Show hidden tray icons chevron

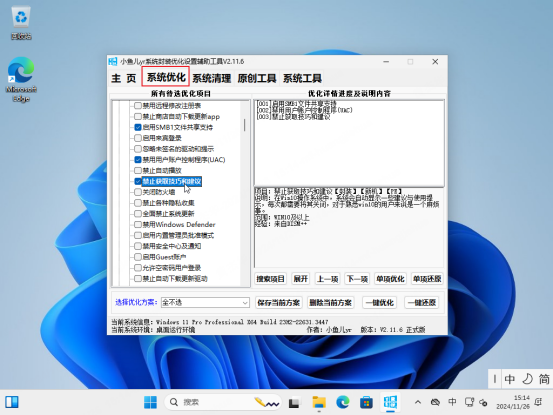point(418,402)
